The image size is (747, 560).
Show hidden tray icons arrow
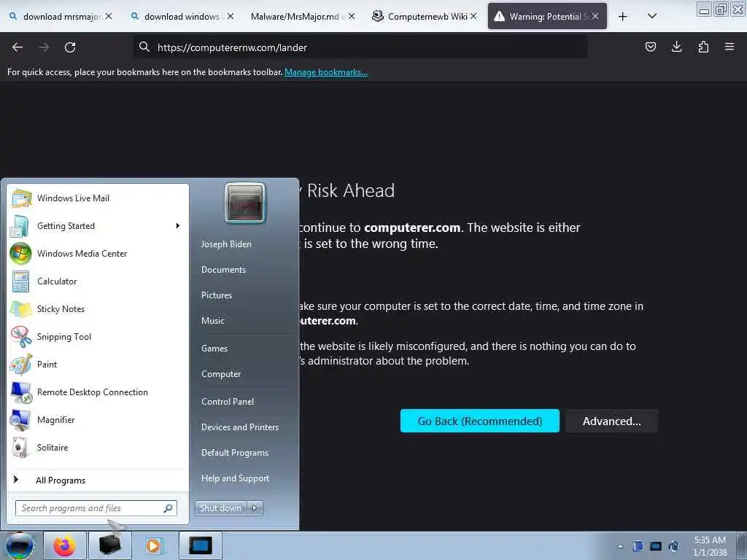click(x=620, y=546)
